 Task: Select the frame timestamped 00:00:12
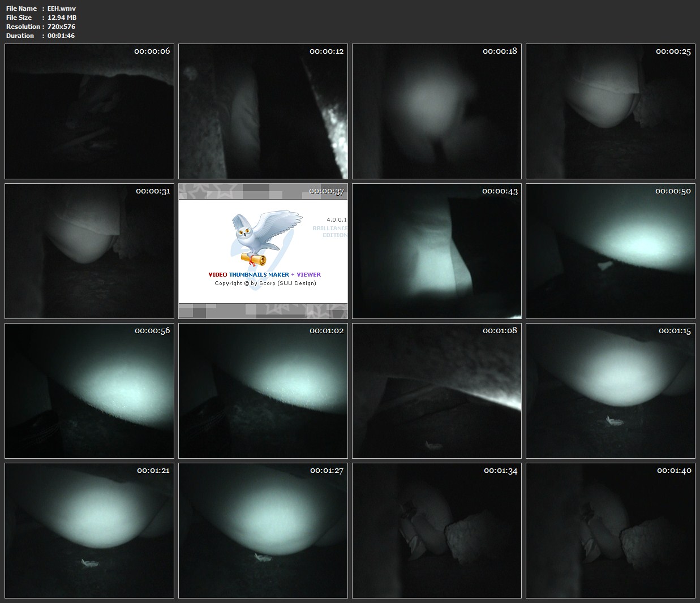263,111
